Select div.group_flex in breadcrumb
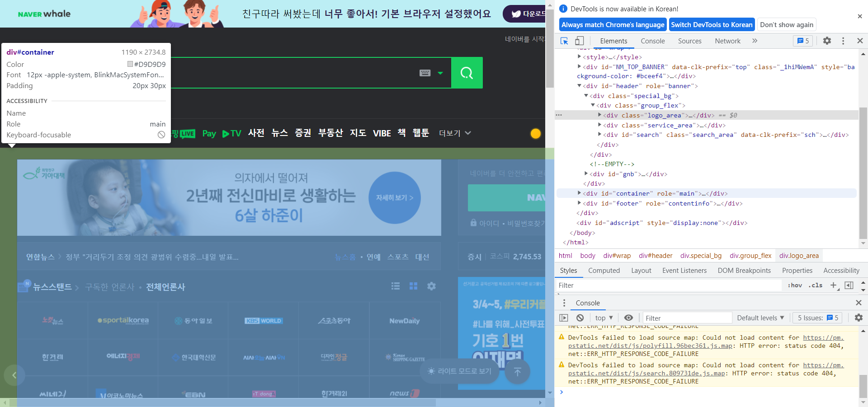 [x=750, y=256]
